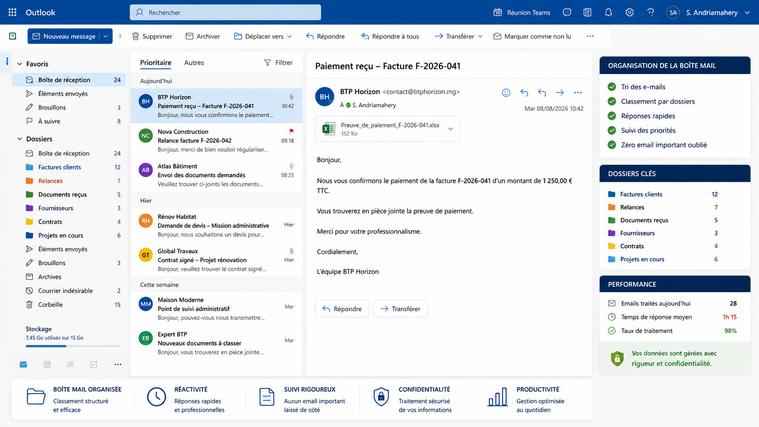Viewport: 759px width, 427px height.
Task: Open the help question mark icon
Action: coord(651,12)
